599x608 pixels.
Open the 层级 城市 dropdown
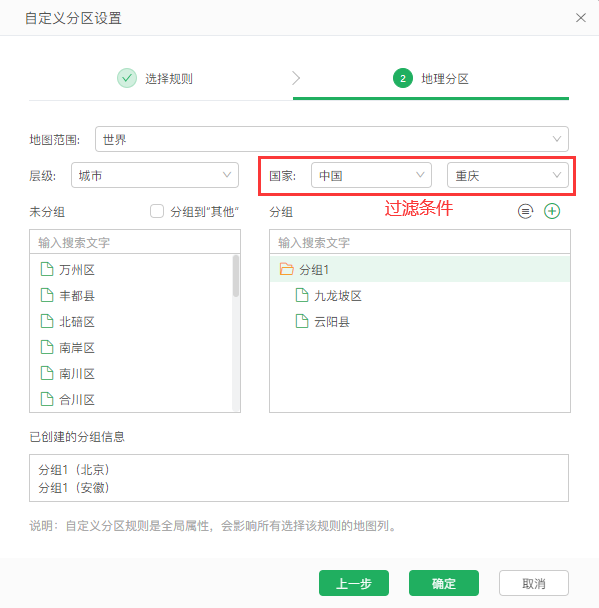click(155, 175)
